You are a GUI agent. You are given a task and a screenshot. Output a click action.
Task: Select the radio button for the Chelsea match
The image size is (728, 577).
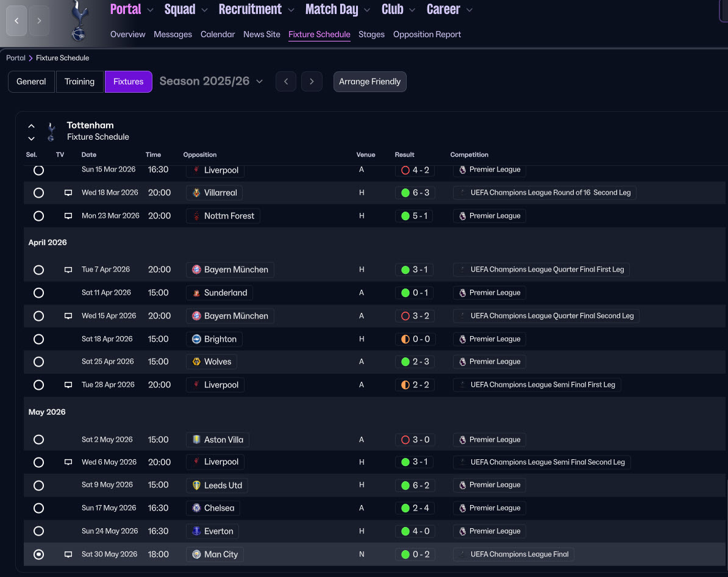pos(38,508)
